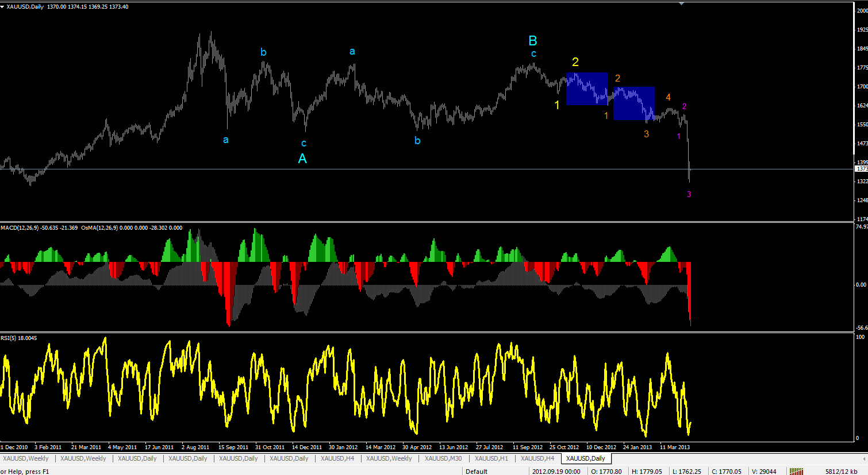The image size is (868, 475).
Task: Open the XAUUSD,Weekly tab just before M30
Action: point(389,458)
